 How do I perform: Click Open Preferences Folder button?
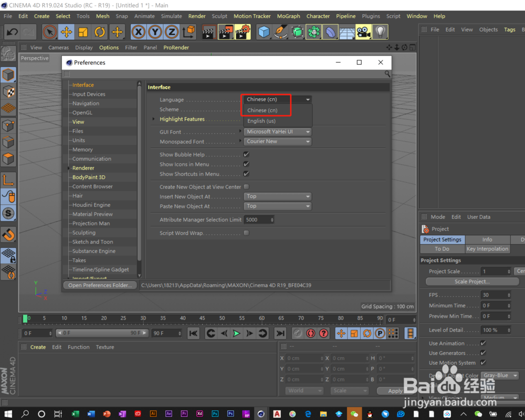100,285
